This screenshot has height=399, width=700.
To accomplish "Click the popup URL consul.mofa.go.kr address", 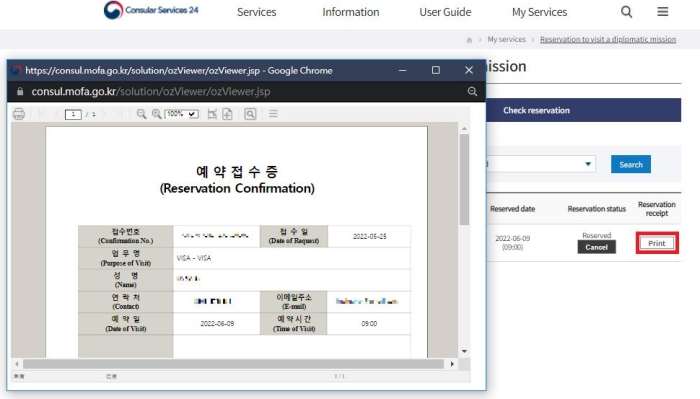I will click(150, 91).
